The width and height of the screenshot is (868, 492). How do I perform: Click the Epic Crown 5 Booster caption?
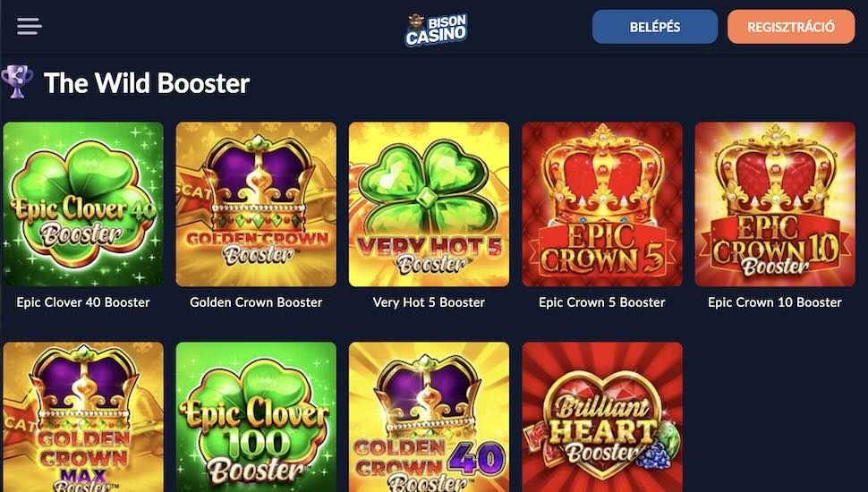point(602,302)
